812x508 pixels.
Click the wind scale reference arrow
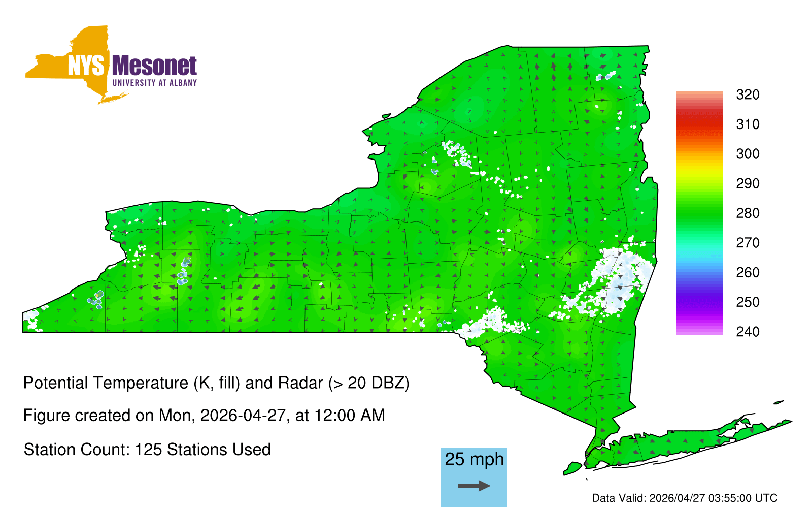[474, 486]
